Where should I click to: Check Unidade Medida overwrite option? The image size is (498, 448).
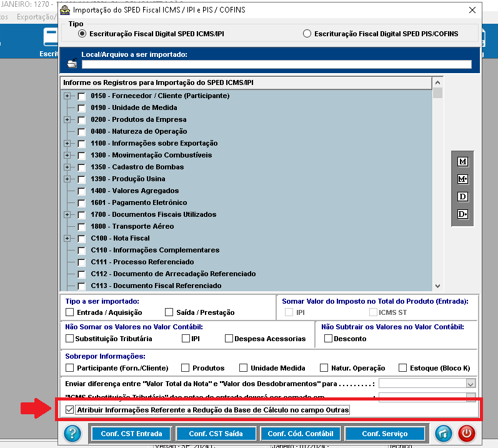243,367
